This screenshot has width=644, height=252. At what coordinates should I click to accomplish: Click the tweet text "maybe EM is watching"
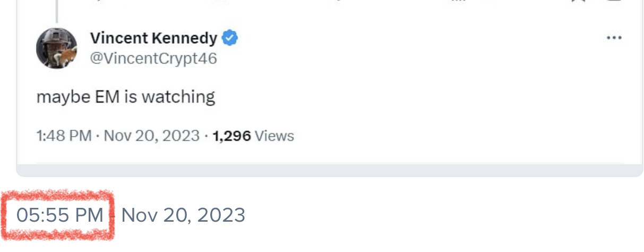pos(126,97)
